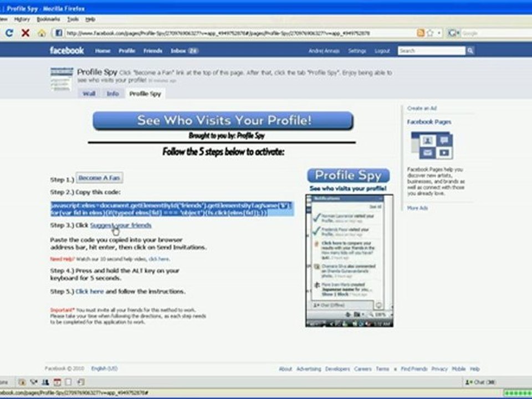Click the orange RSS feed icon
This screenshot has height=399, width=532.
(421, 33)
